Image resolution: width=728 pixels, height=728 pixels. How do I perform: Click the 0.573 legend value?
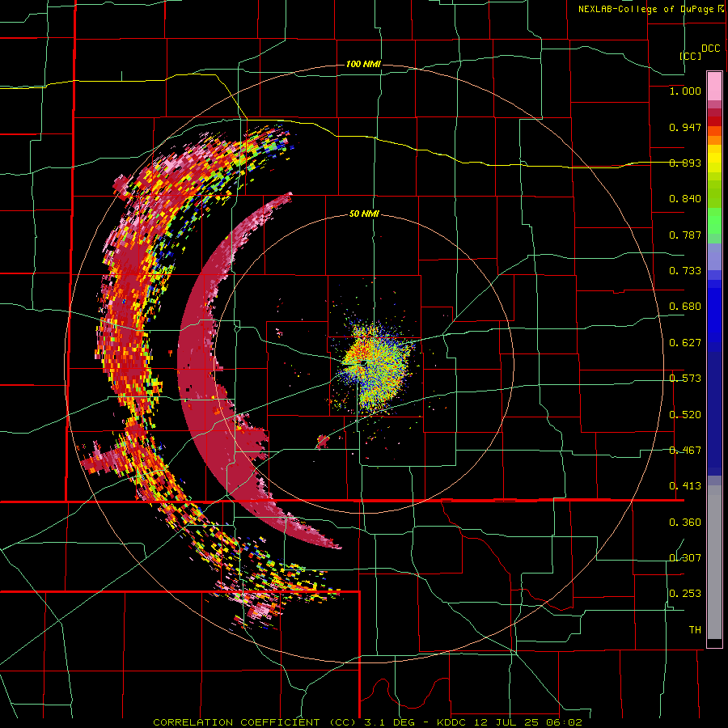click(685, 379)
